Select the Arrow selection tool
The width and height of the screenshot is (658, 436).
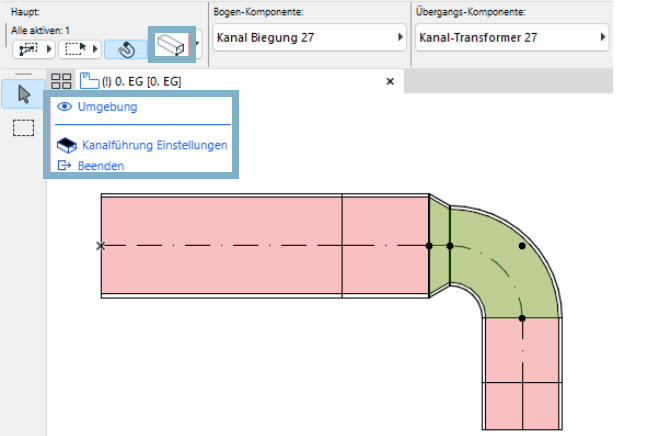coord(24,94)
